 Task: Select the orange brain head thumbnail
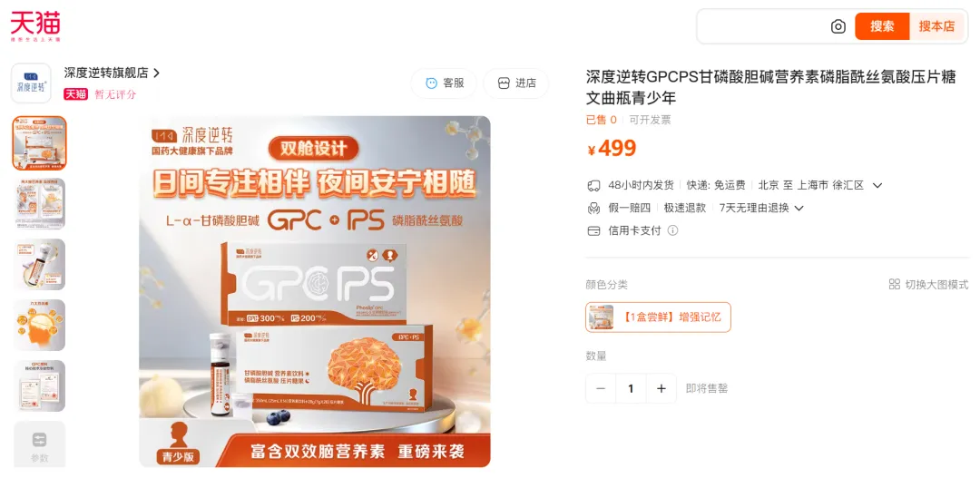point(39,325)
